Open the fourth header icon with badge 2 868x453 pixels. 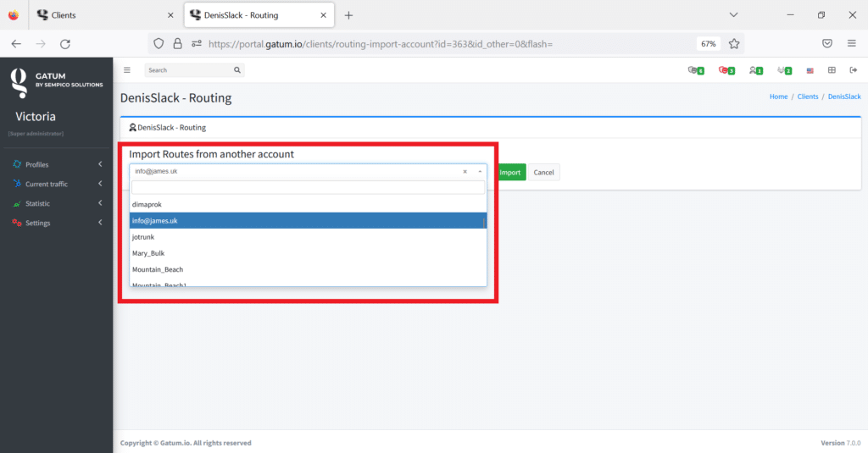784,70
